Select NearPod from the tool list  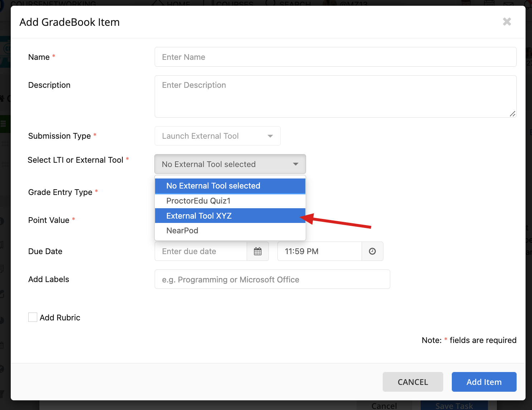tap(230, 230)
